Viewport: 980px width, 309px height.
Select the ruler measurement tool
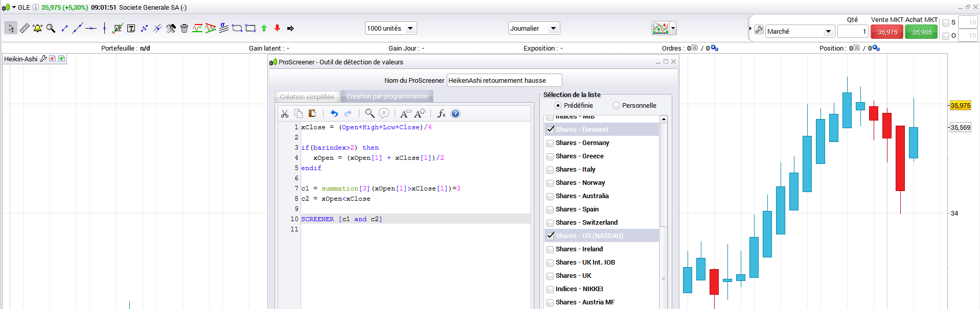(x=24, y=29)
